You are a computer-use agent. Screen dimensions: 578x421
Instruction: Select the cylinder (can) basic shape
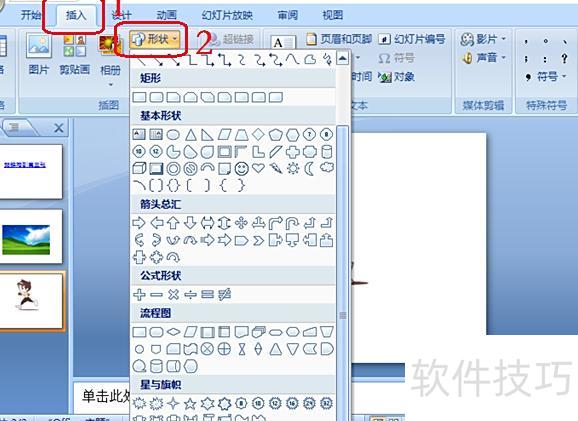click(x=327, y=152)
